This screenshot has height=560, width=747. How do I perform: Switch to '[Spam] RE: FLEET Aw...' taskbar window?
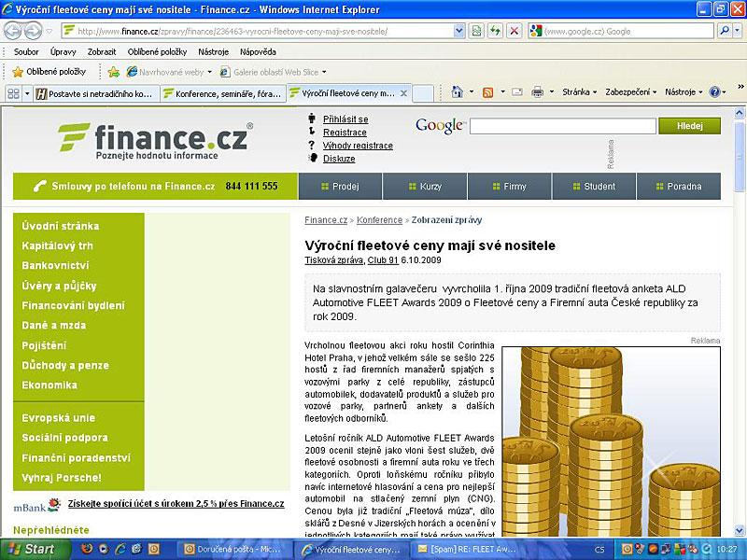tap(467, 550)
